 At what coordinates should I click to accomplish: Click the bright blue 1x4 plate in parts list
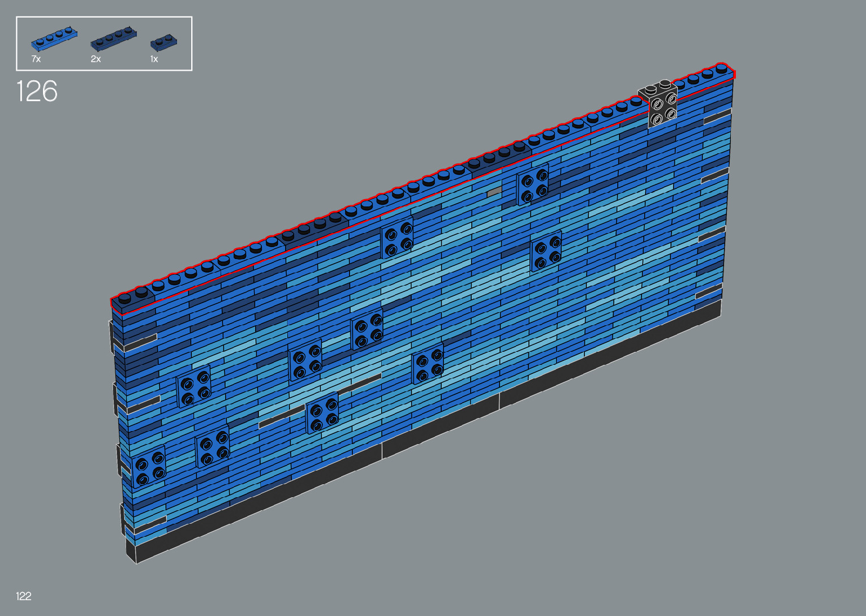pyautogui.click(x=54, y=38)
